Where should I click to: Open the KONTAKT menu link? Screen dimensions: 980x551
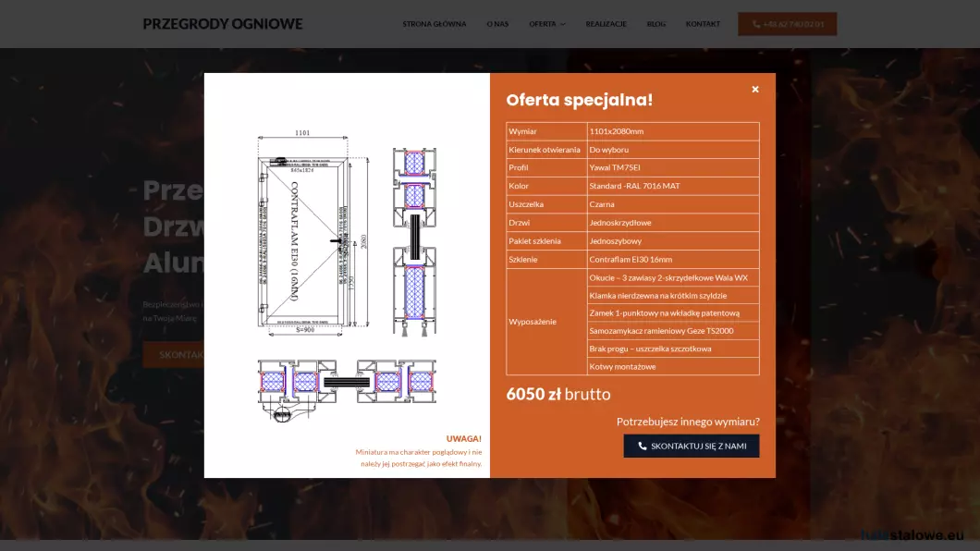pos(703,24)
